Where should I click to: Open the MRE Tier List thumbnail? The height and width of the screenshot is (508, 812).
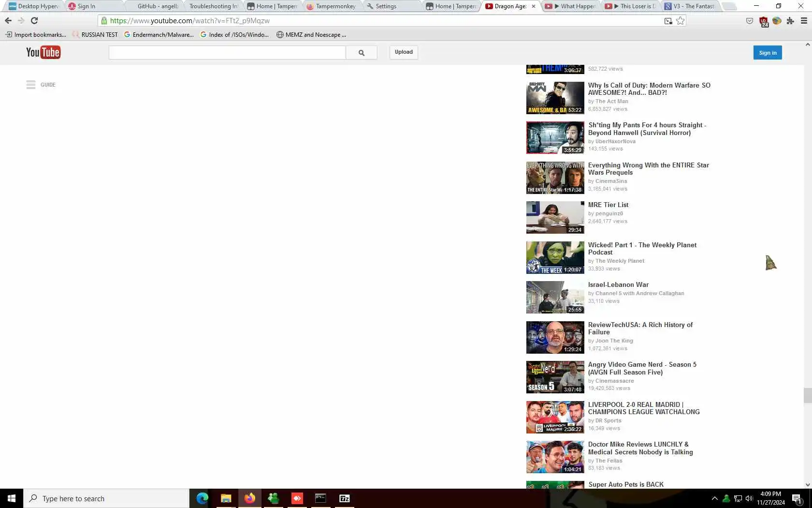(555, 218)
